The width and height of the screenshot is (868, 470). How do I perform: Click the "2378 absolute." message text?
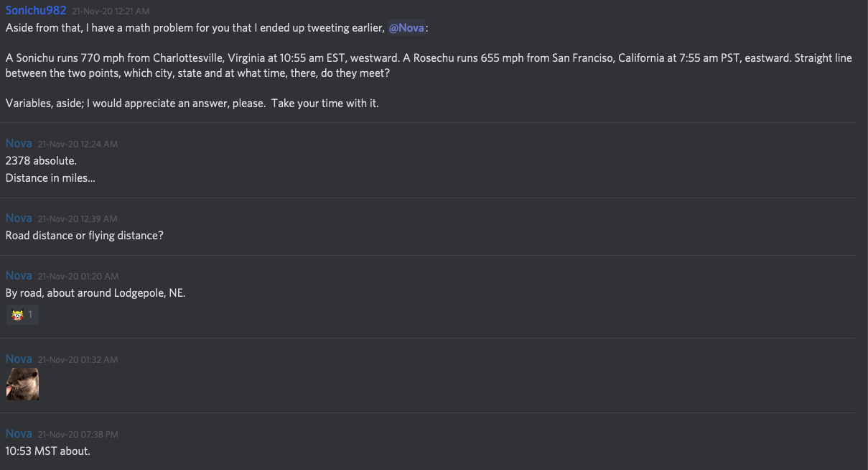[41, 161]
